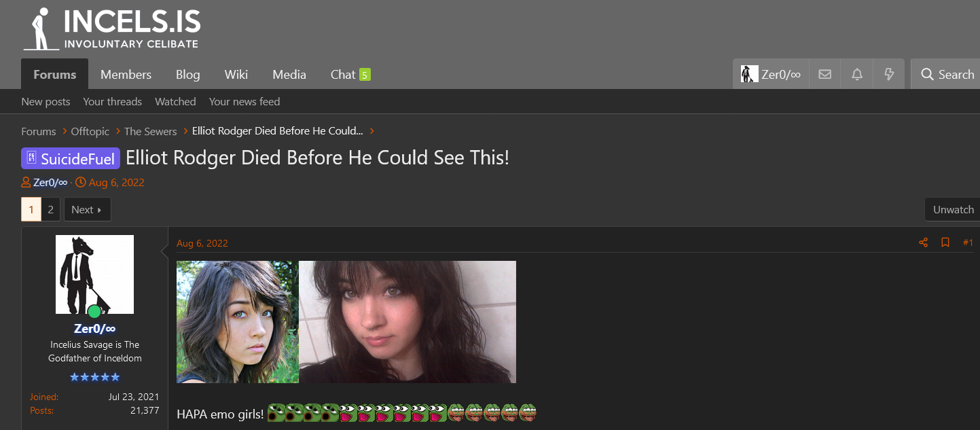Image resolution: width=980 pixels, height=430 pixels.
Task: Open the Chat tab
Action: 350,74
